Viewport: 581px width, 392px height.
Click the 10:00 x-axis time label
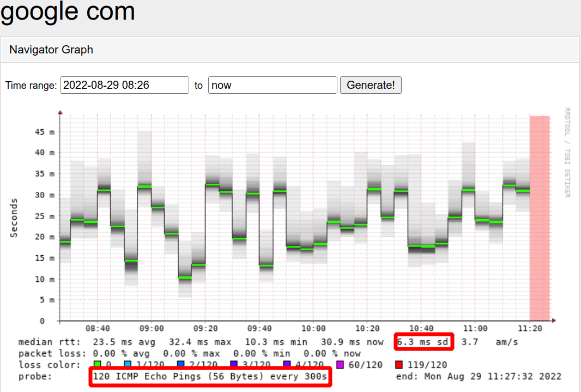tap(313, 329)
